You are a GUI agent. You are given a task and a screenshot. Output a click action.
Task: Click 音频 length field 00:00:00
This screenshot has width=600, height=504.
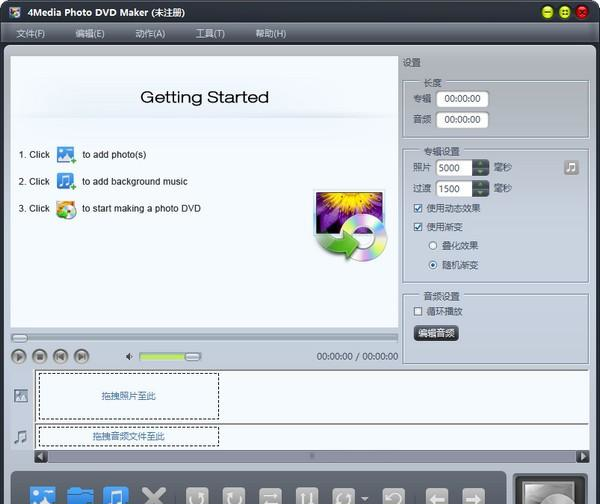pyautogui.click(x=462, y=120)
